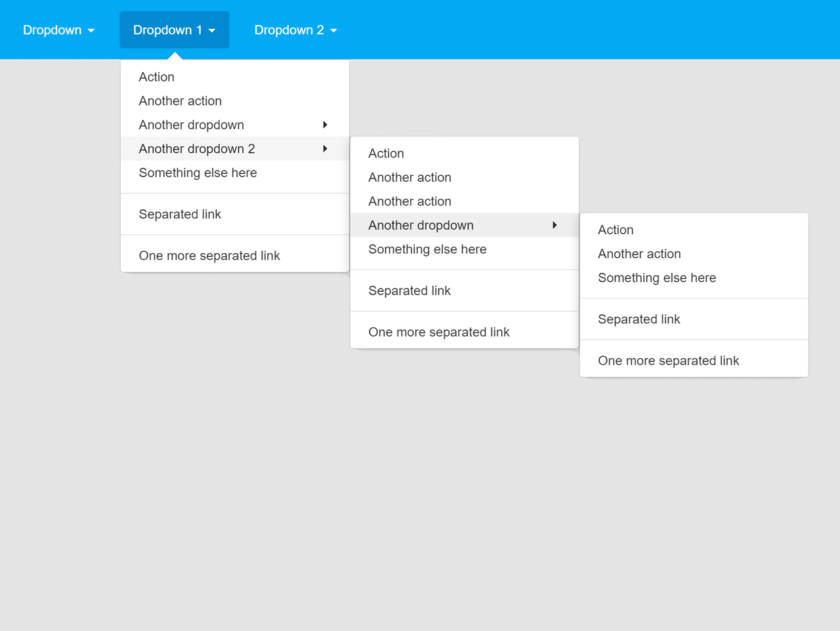Image resolution: width=840 pixels, height=631 pixels.
Task: Click the chevron next to "Another dropdown" in second menu
Action: tap(555, 225)
